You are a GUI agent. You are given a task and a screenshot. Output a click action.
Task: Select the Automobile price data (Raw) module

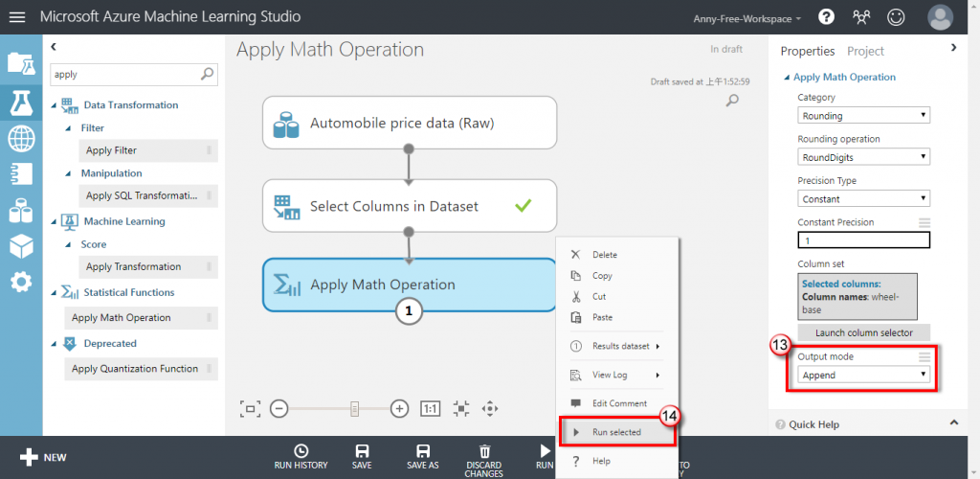410,123
